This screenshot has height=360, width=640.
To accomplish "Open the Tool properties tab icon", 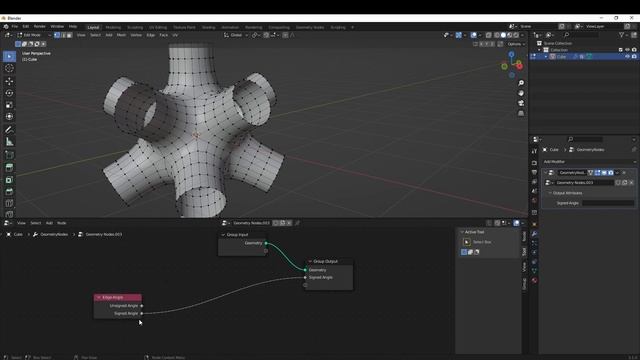I will 534,151.
